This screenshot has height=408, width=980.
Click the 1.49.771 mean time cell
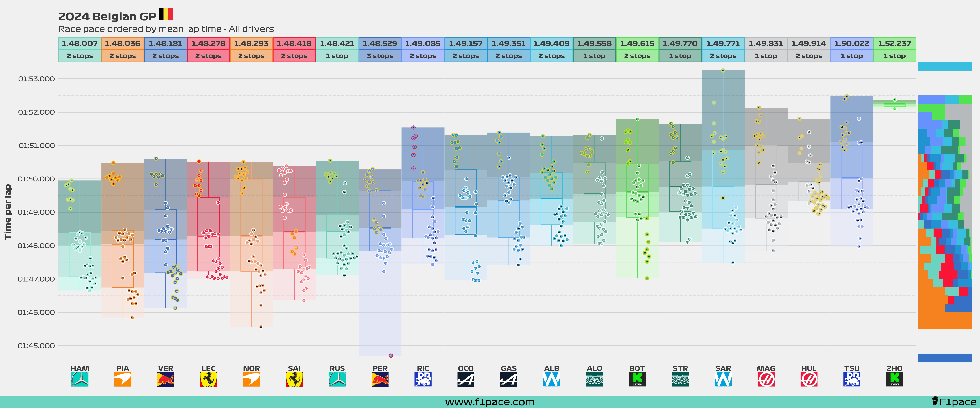pyautogui.click(x=723, y=43)
